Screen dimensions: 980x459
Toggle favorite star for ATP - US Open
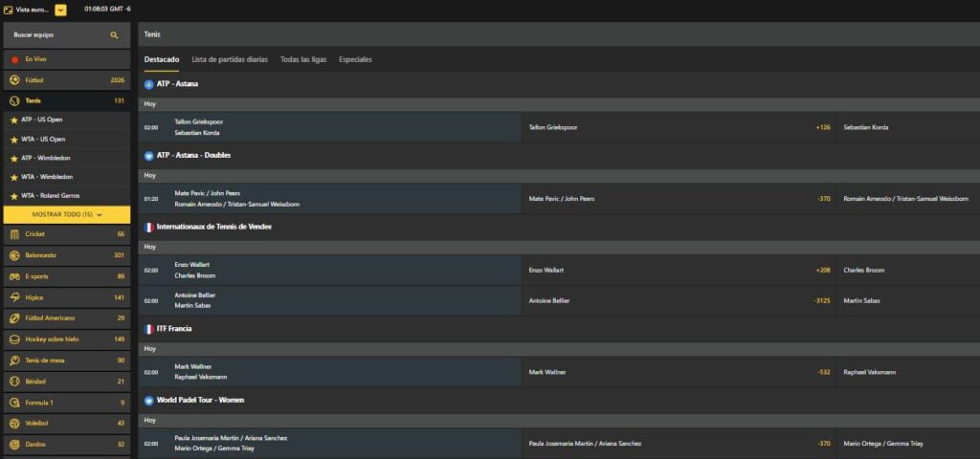point(13,120)
